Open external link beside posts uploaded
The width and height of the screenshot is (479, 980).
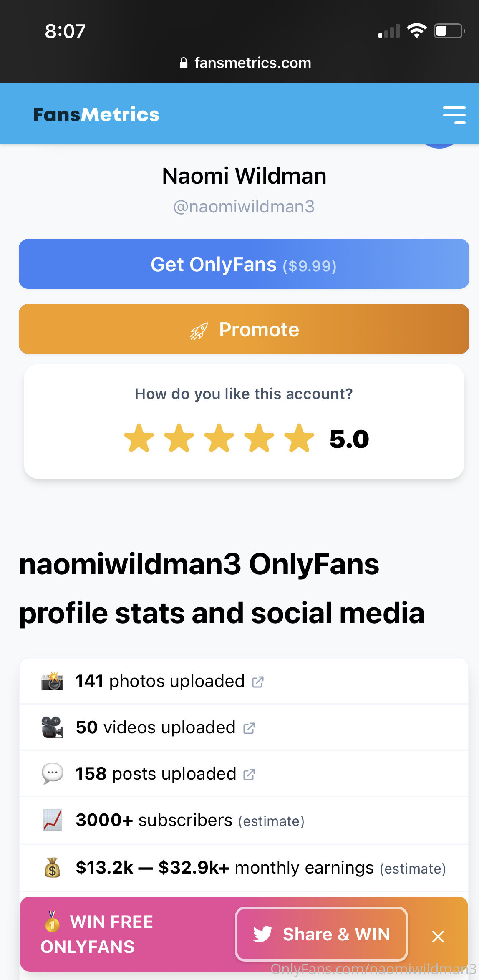pyautogui.click(x=250, y=775)
